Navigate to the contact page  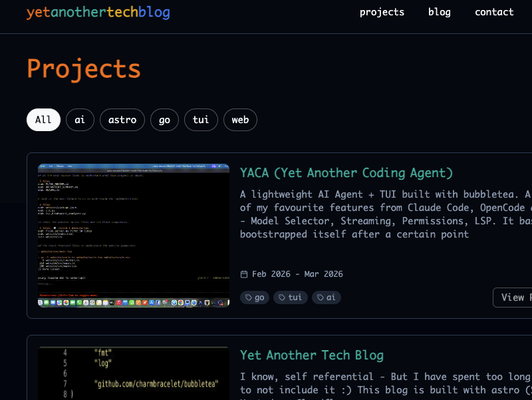(x=494, y=12)
